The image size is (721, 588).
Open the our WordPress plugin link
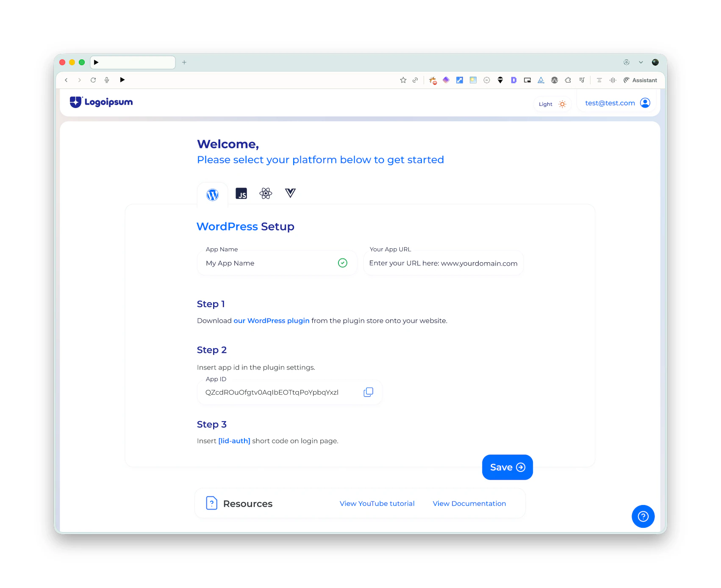coord(272,321)
